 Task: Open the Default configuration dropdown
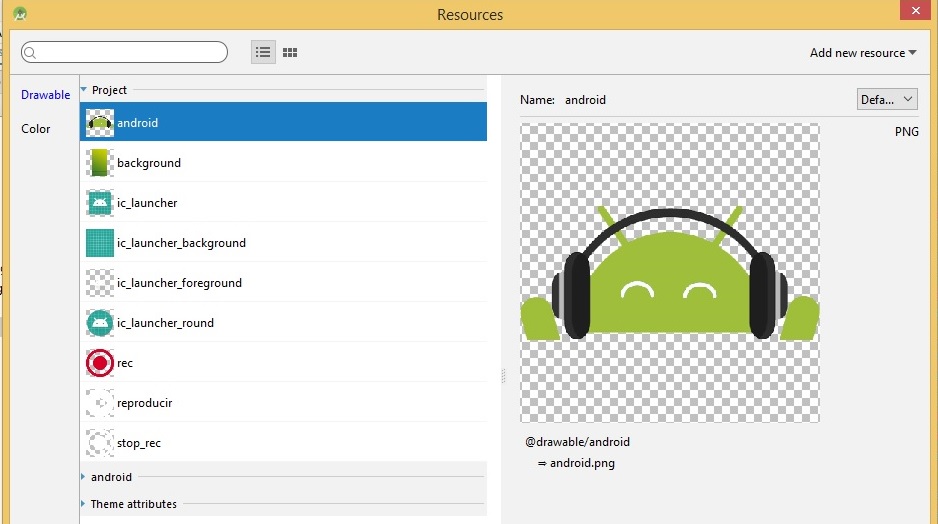[887, 99]
